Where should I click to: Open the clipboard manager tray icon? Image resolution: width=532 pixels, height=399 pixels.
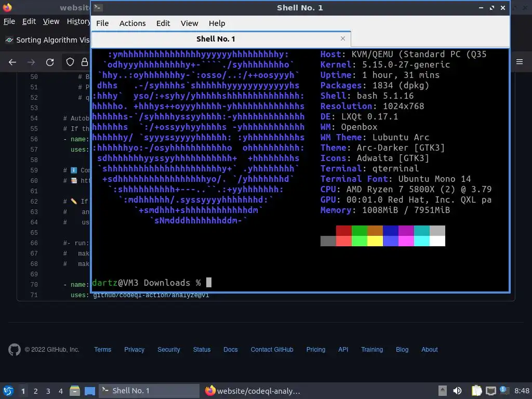click(476, 391)
